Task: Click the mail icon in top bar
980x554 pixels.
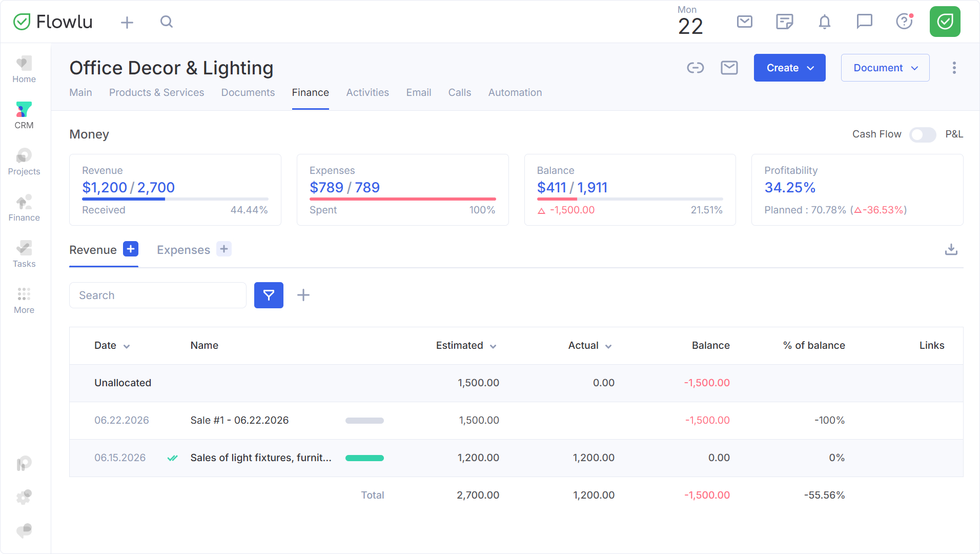Action: [x=744, y=22]
